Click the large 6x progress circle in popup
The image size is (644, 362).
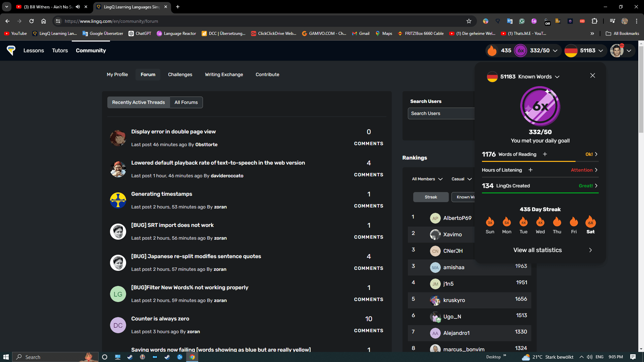(540, 106)
